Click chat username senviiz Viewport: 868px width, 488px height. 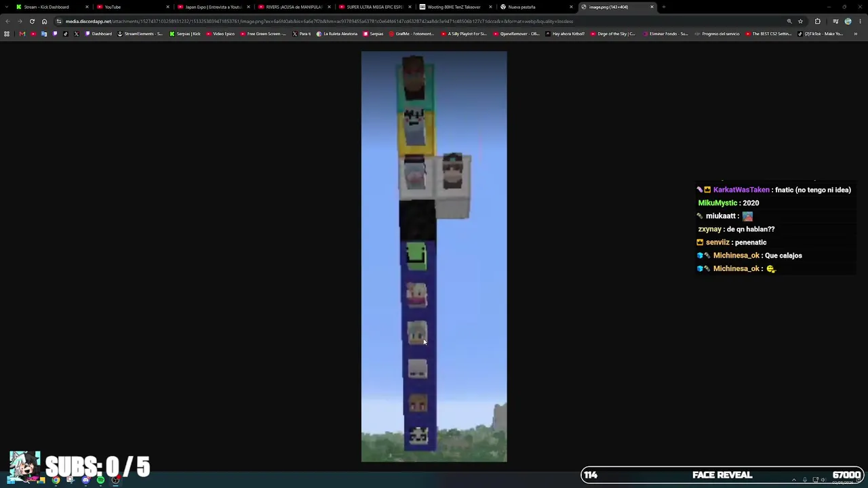[717, 242]
